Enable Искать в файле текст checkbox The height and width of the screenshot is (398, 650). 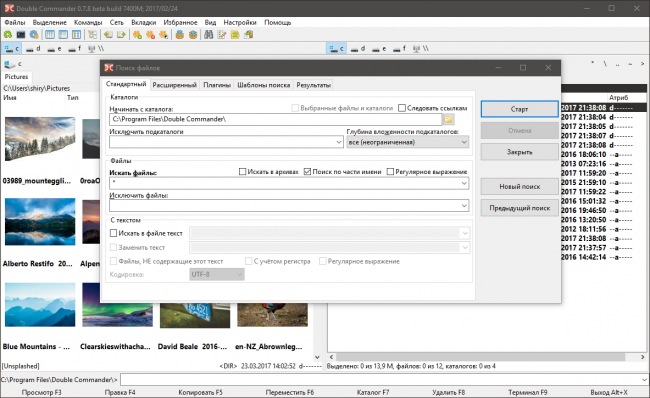pos(113,233)
